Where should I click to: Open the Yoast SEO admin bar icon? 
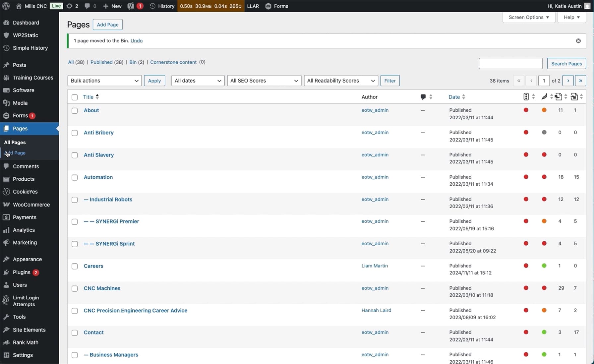[131, 6]
